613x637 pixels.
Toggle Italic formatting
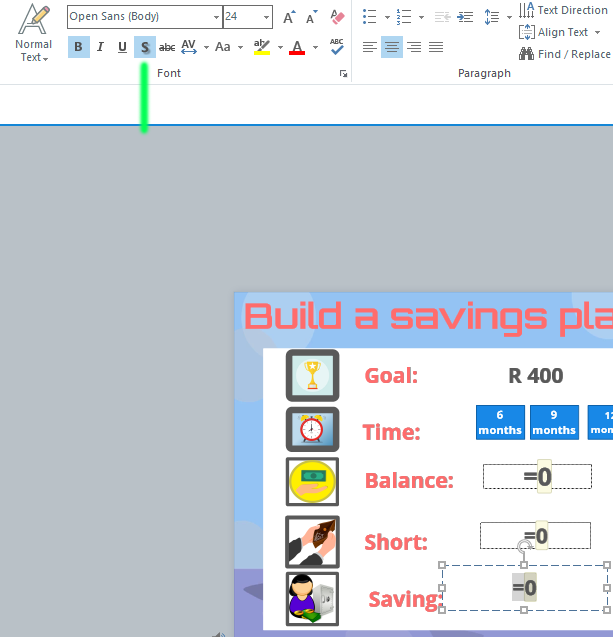[x=100, y=47]
